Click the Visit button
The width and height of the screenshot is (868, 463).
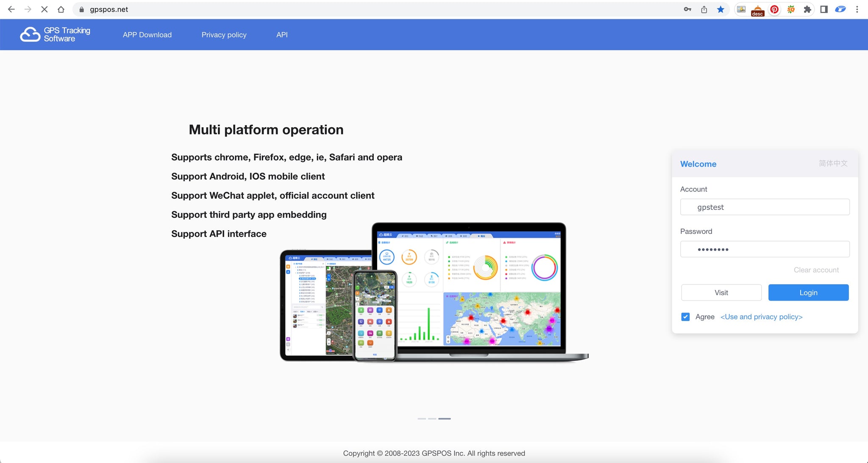(721, 293)
